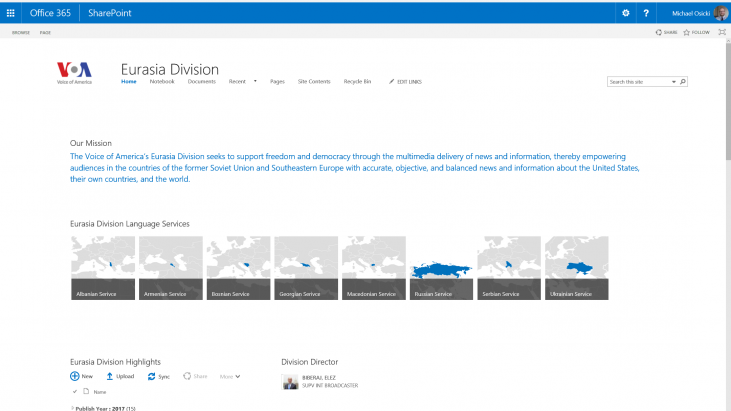The width and height of the screenshot is (731, 411).
Task: Open the help question mark
Action: [646, 13]
